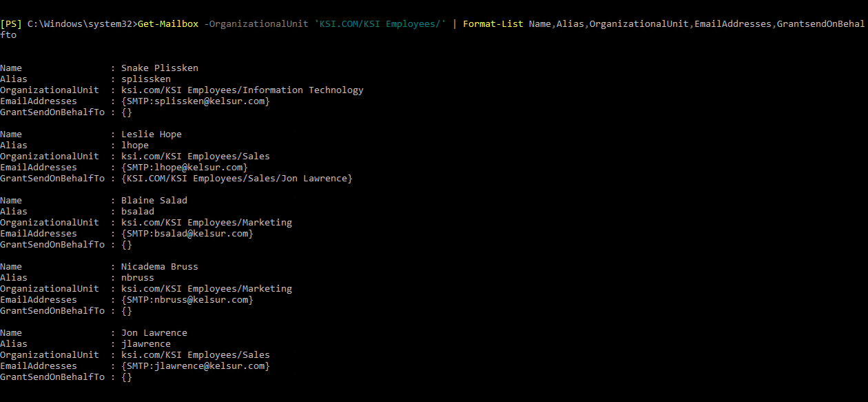
Task: Click the SMTP:nbruss@kelsur.com address
Action: pos(187,300)
